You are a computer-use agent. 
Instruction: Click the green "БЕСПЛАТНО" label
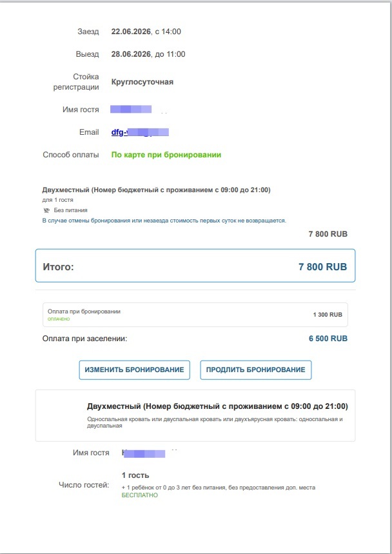pyautogui.click(x=139, y=495)
